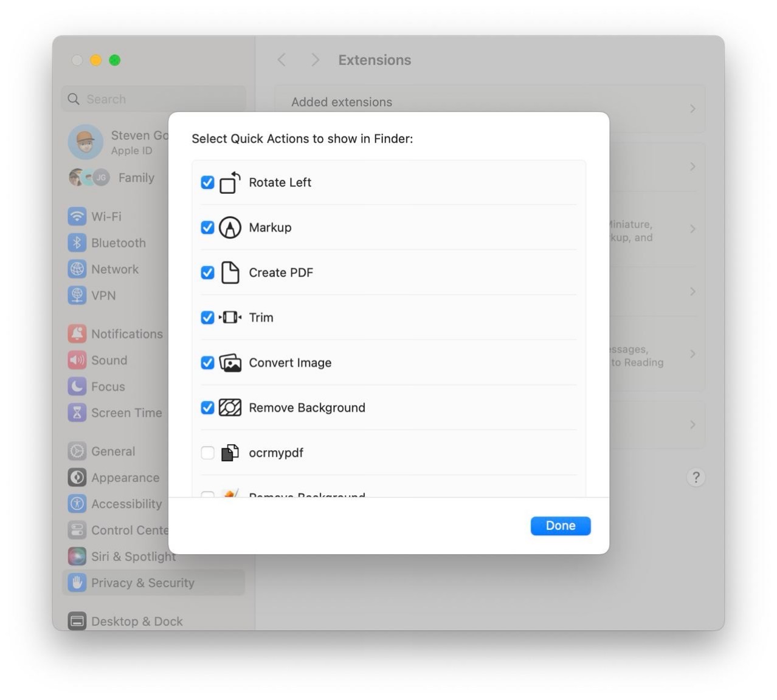
Task: Click the ocrmypdf document icon
Action: (230, 453)
